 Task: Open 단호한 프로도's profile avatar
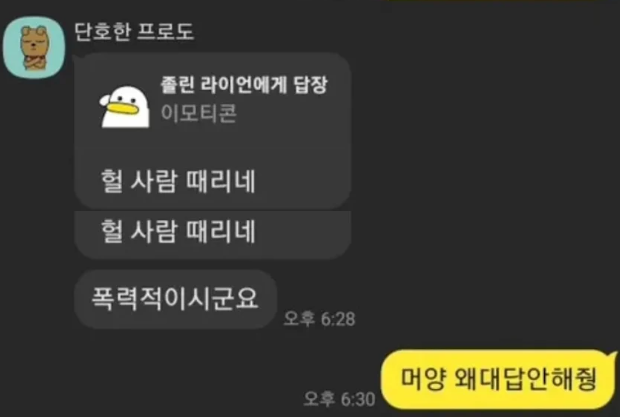[x=34, y=47]
